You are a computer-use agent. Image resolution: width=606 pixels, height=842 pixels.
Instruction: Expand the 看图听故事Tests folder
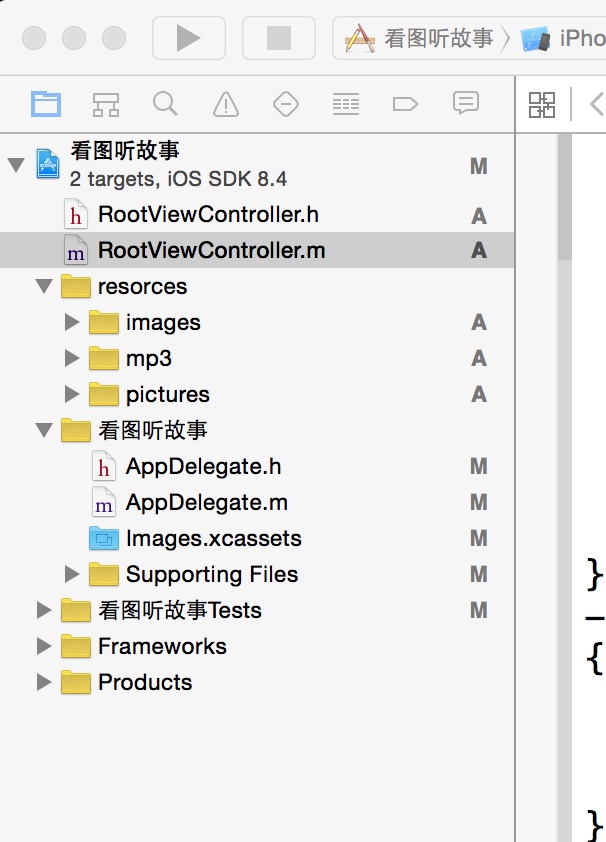[x=44, y=610]
